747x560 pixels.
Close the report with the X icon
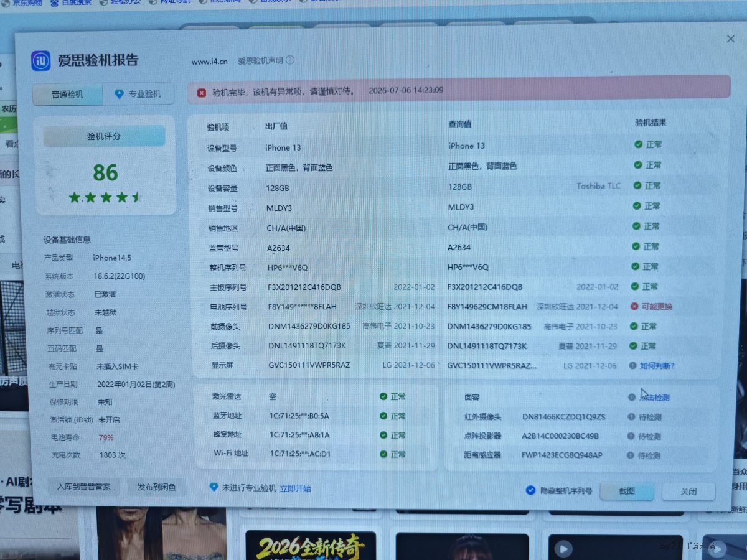click(x=730, y=39)
